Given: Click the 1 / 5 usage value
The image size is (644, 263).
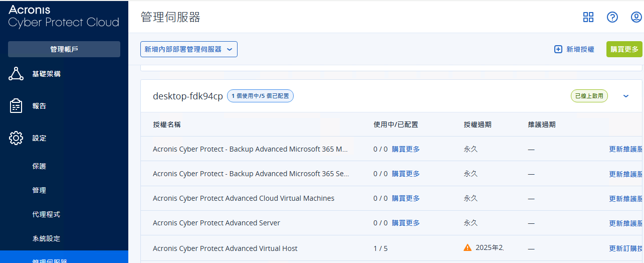Looking at the screenshot, I should [x=380, y=248].
